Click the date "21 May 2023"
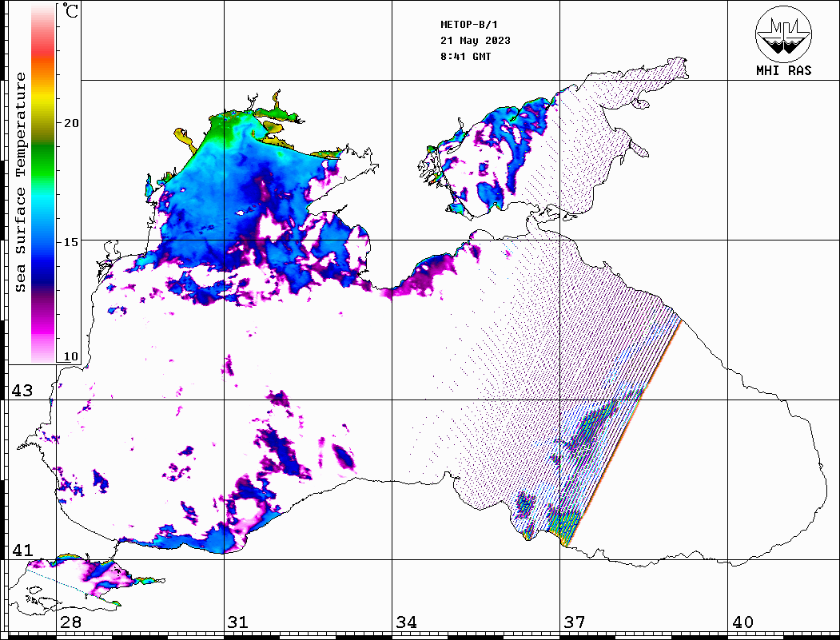The height and width of the screenshot is (640, 840). pyautogui.click(x=476, y=41)
